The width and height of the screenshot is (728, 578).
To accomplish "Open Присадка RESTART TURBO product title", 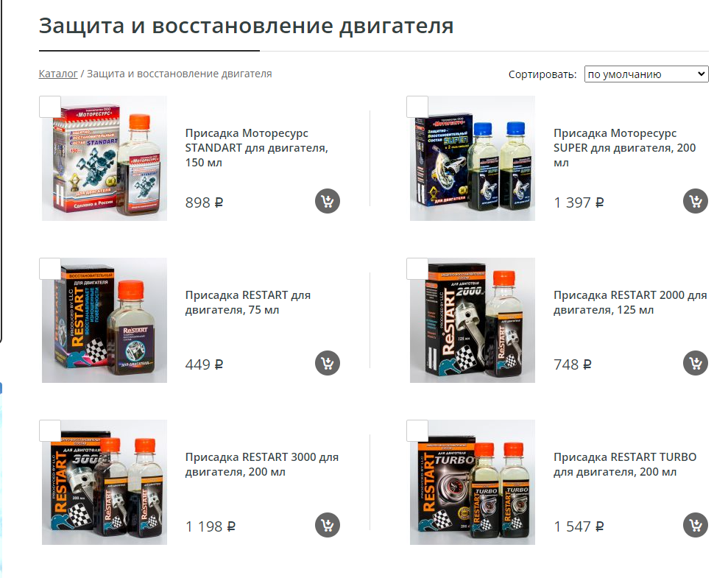I will click(x=625, y=465).
